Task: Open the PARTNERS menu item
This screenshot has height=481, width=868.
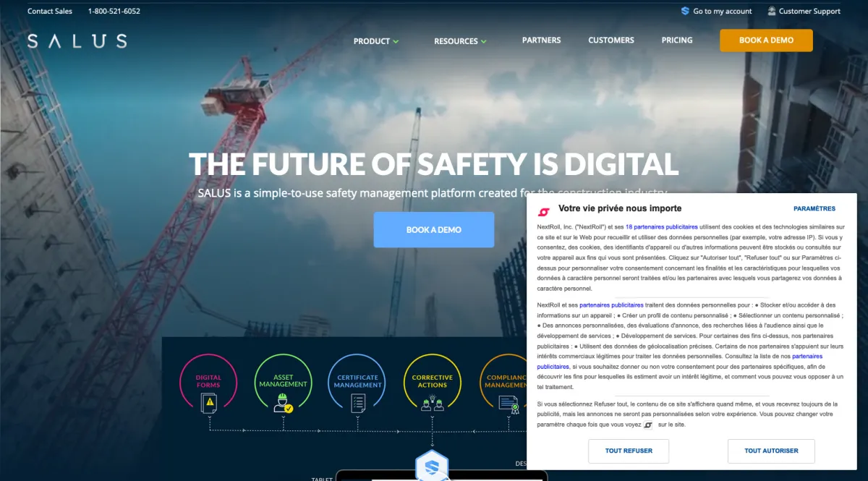Action: pos(541,41)
